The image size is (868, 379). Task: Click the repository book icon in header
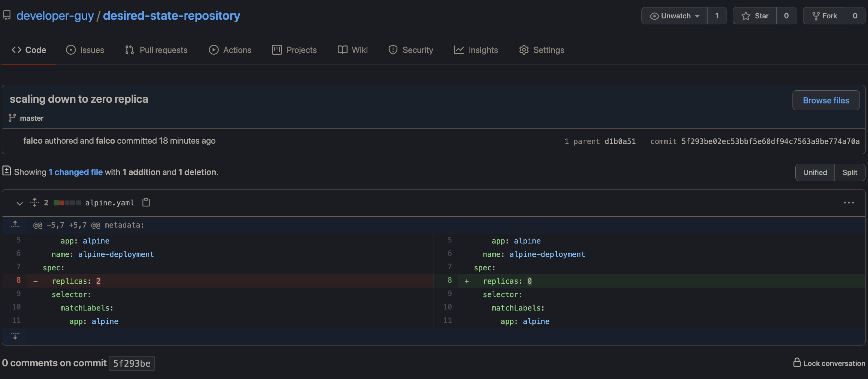click(6, 15)
